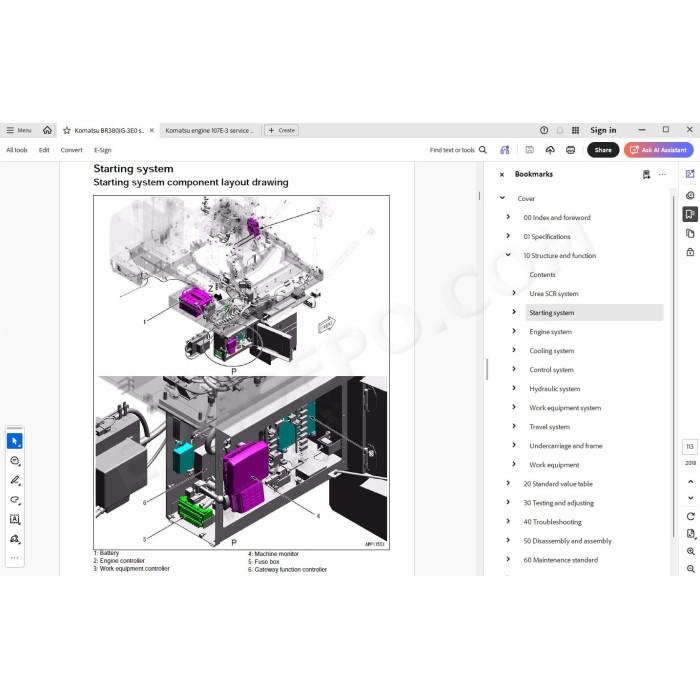The image size is (700, 700).
Task: Click the Create new tab button
Action: pos(281,130)
